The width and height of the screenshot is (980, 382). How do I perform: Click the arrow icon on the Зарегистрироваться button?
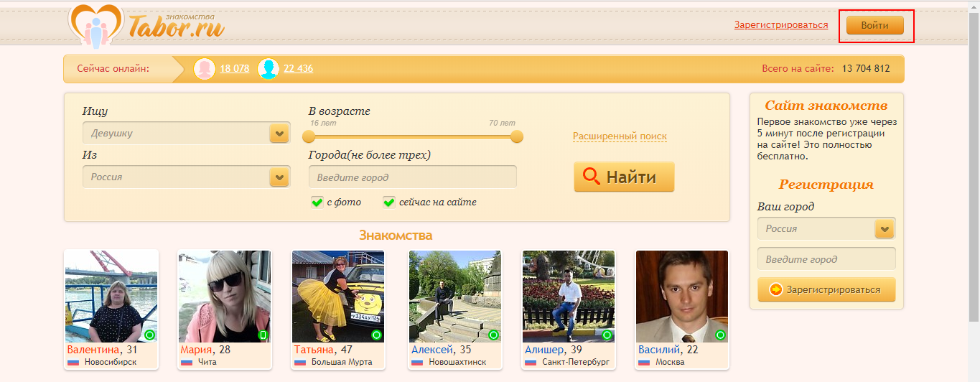[x=775, y=290]
